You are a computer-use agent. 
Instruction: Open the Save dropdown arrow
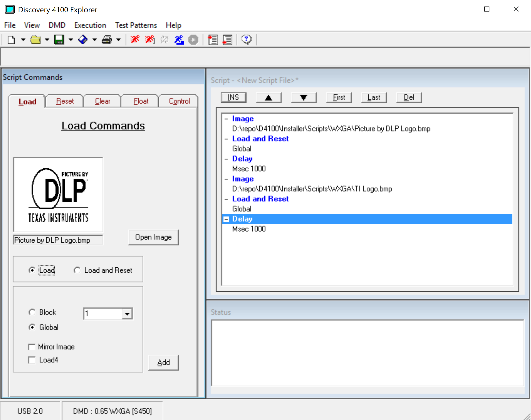[71, 40]
